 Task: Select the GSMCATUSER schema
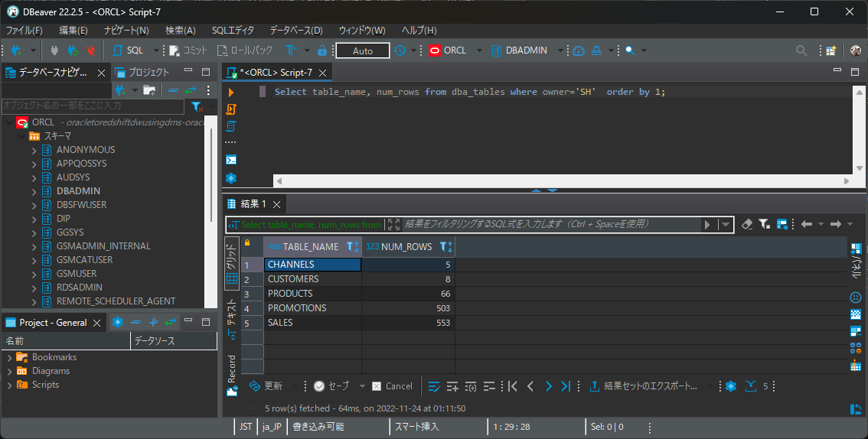(84, 260)
